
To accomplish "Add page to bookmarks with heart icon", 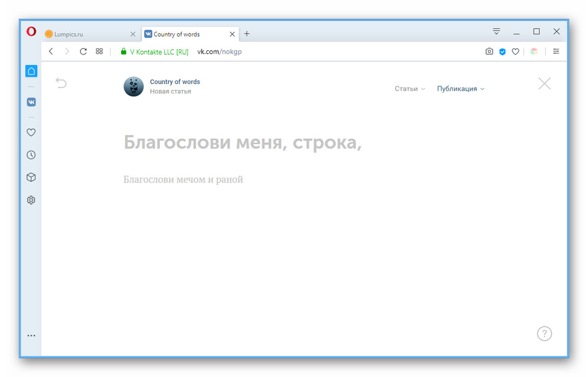I will coord(516,52).
